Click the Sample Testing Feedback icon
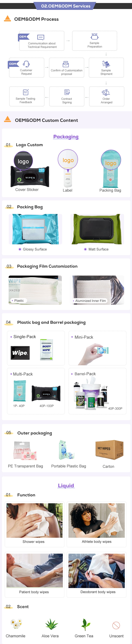This screenshot has height=644, width=132. click(x=26, y=92)
